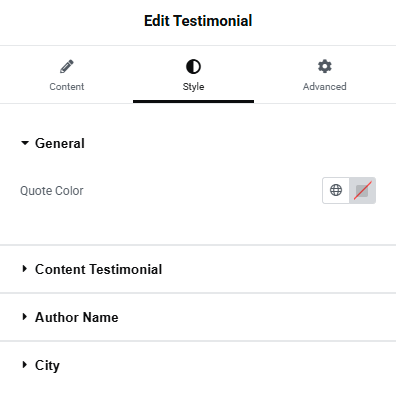This screenshot has height=394, width=396.
Task: Click empty space below Quote Color row
Action: click(198, 224)
